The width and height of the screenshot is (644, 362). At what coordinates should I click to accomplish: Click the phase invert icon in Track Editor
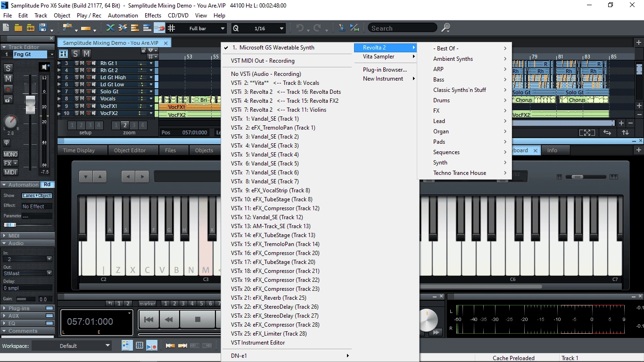(7, 142)
